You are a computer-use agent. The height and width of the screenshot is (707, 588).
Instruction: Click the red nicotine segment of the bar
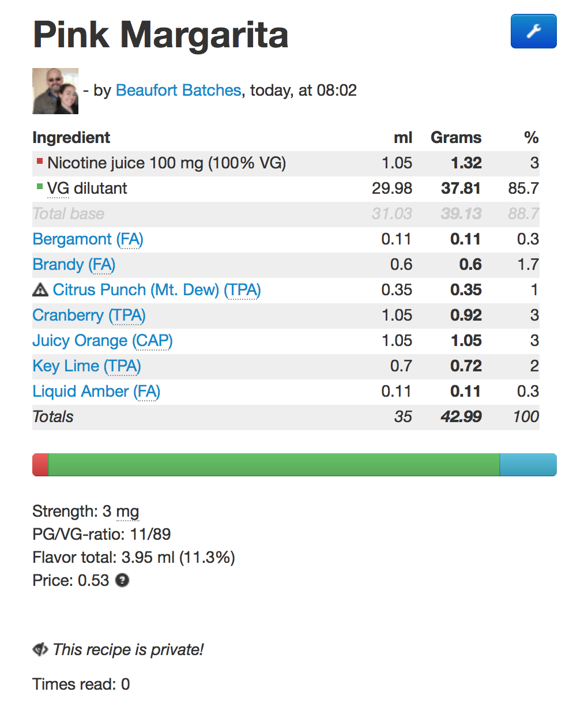click(x=40, y=465)
